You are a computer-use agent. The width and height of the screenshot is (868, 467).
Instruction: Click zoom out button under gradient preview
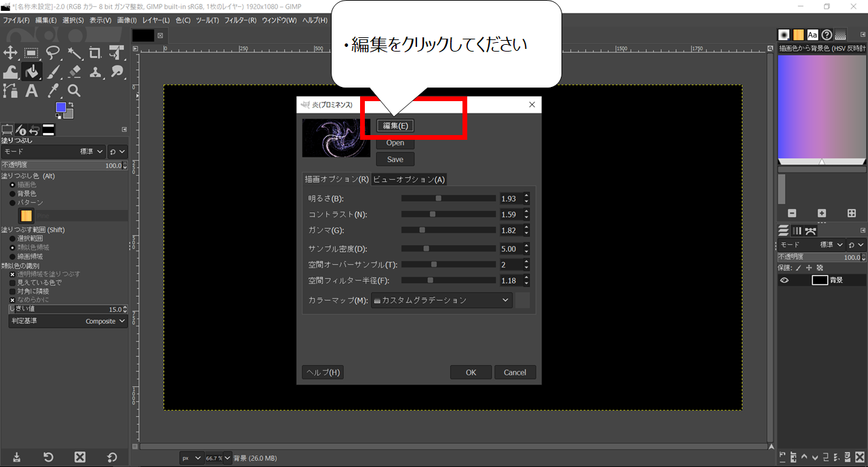[x=792, y=213]
